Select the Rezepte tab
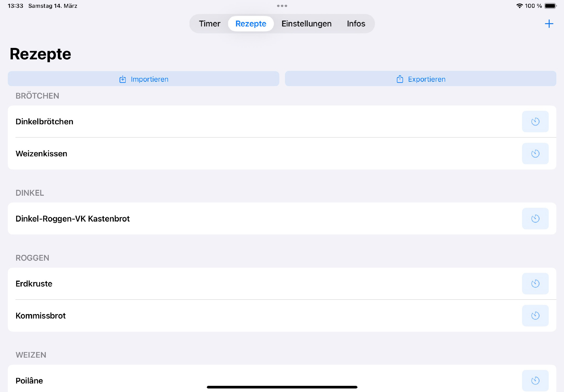Viewport: 564px width, 392px height. (x=251, y=24)
